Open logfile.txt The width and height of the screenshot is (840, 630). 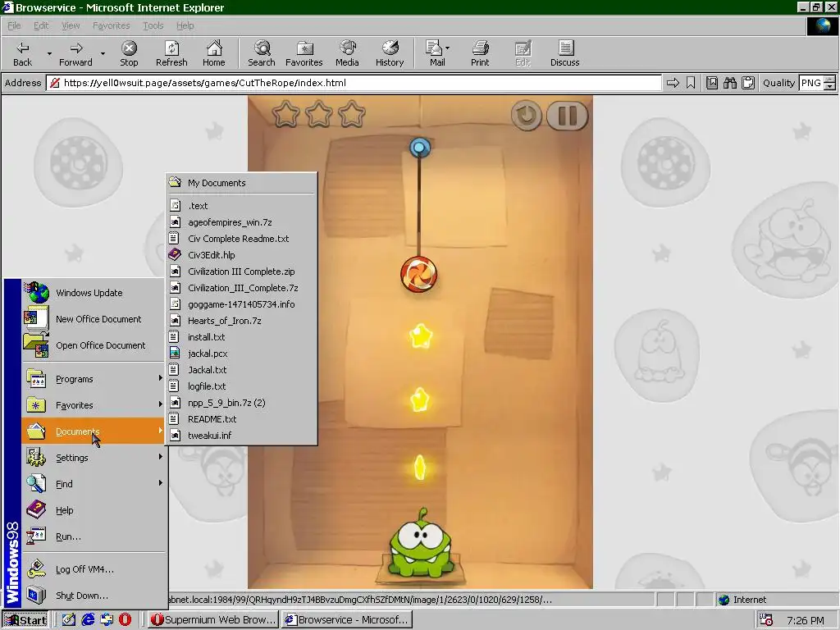click(x=241, y=386)
